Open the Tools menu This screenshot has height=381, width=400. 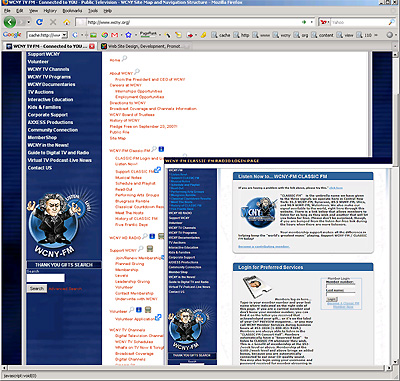[93, 11]
